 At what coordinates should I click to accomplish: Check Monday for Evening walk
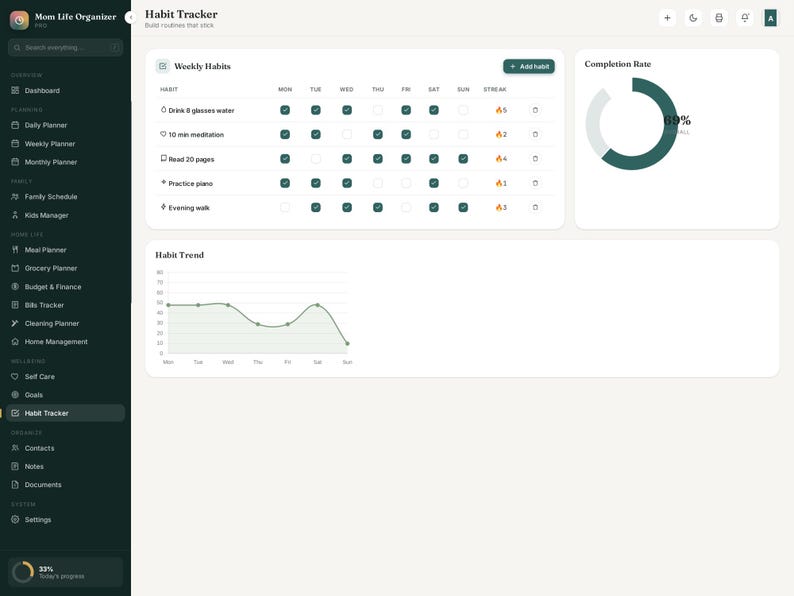[x=285, y=207]
